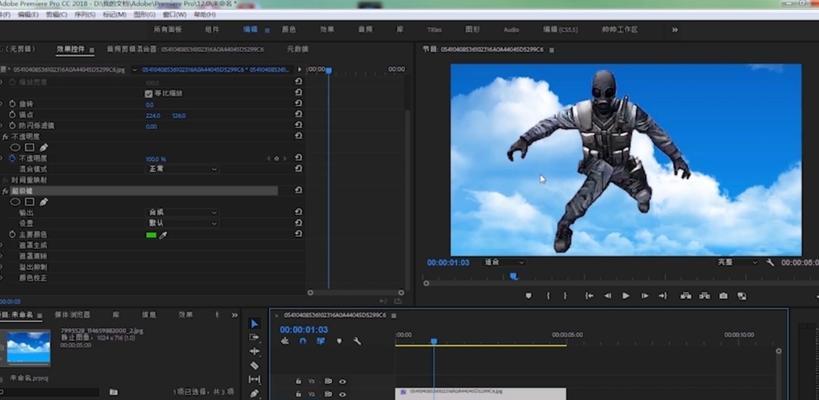Select the Selection tool in the timeline toolbar

click(254, 324)
